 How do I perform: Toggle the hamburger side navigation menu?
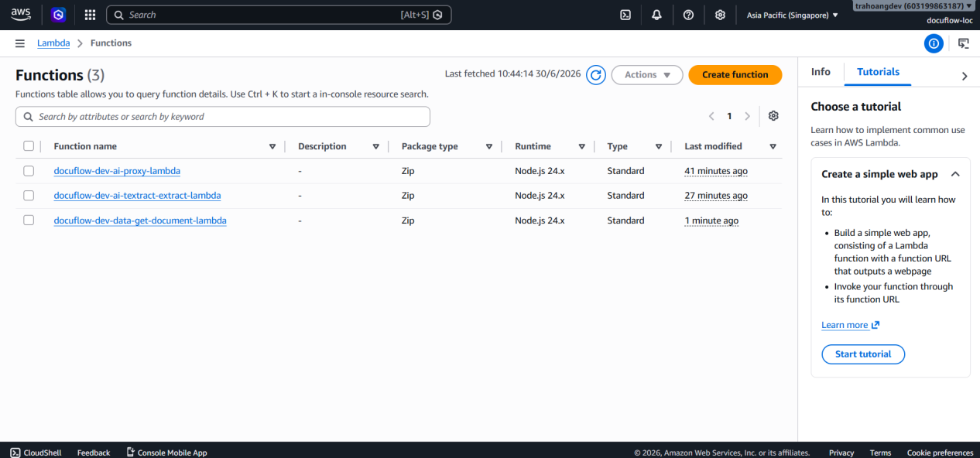(20, 43)
